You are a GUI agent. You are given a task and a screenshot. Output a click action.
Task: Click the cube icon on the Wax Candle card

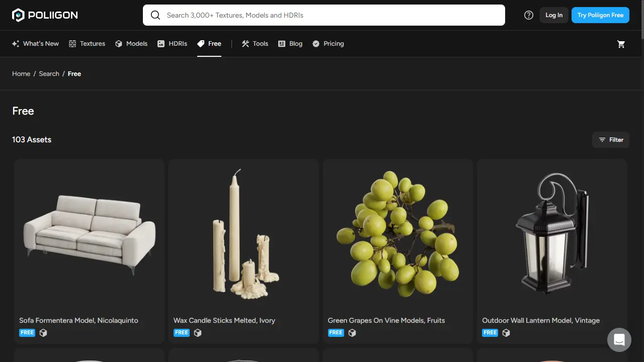coord(198,332)
